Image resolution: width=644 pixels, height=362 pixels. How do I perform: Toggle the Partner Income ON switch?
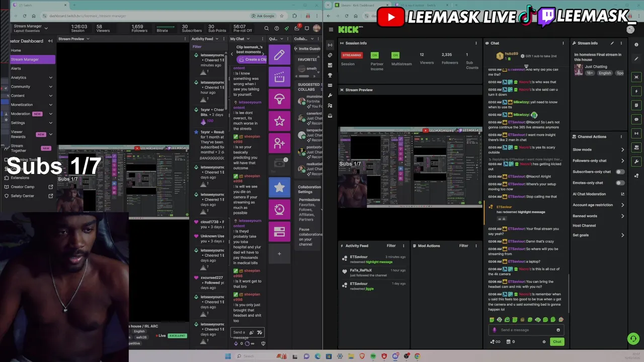coord(374,55)
